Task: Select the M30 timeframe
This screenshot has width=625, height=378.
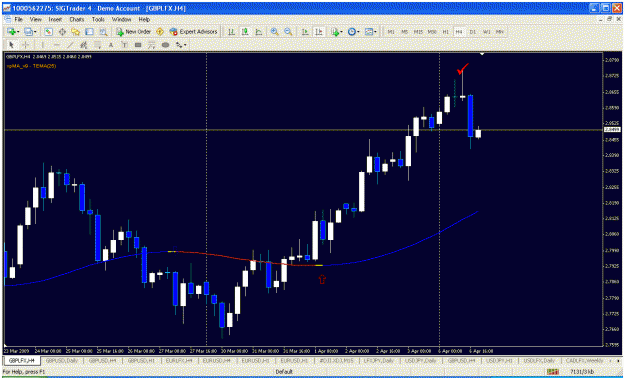Action: pos(432,32)
